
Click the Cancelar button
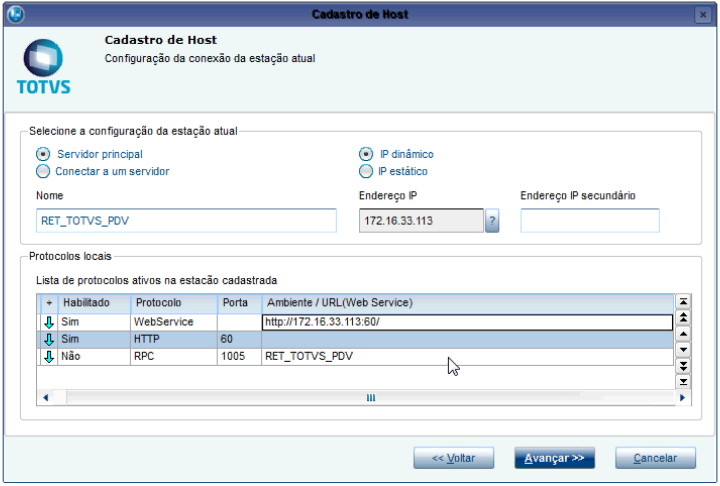click(x=663, y=458)
